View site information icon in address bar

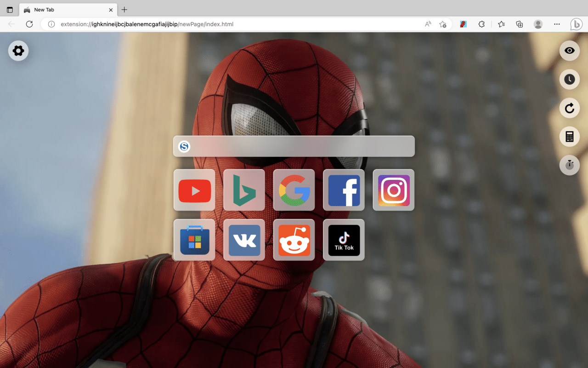pos(51,24)
